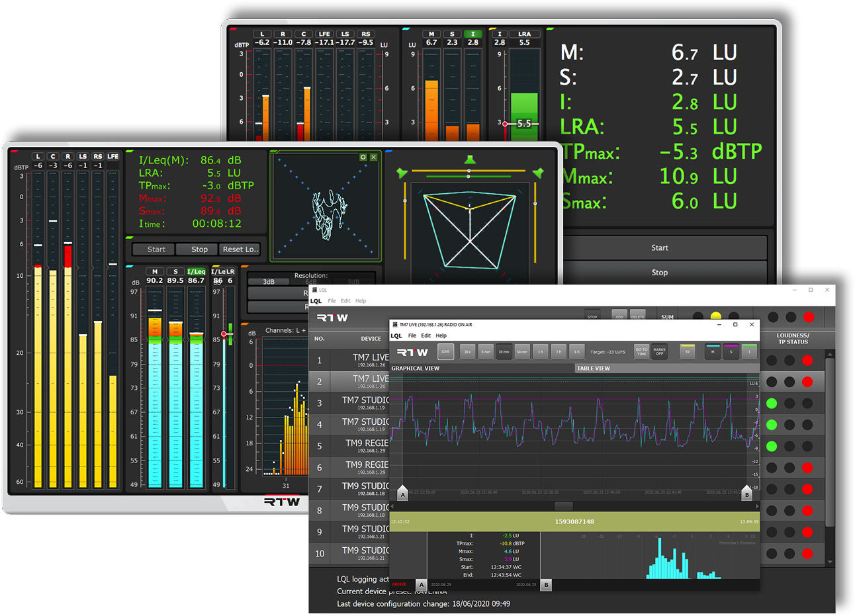This screenshot has height=616, width=855.
Task: Open vectorscope settings gear icon
Action: pyautogui.click(x=363, y=157)
